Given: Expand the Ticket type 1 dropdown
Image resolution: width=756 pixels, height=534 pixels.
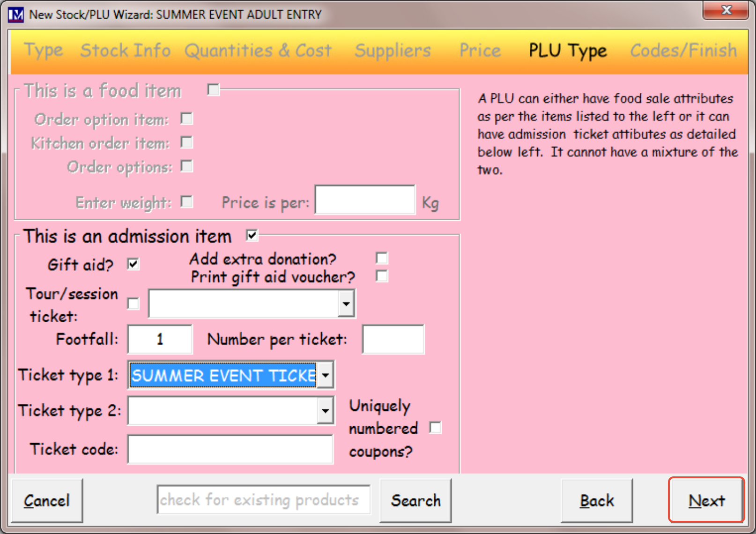Looking at the screenshot, I should click(x=325, y=375).
